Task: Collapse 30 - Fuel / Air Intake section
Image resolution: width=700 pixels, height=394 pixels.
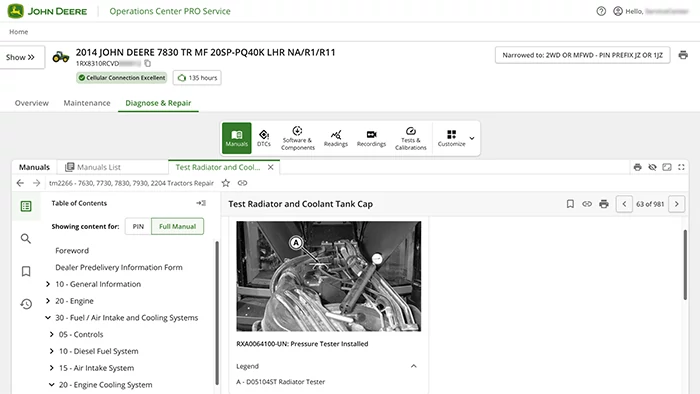Action: [48, 318]
